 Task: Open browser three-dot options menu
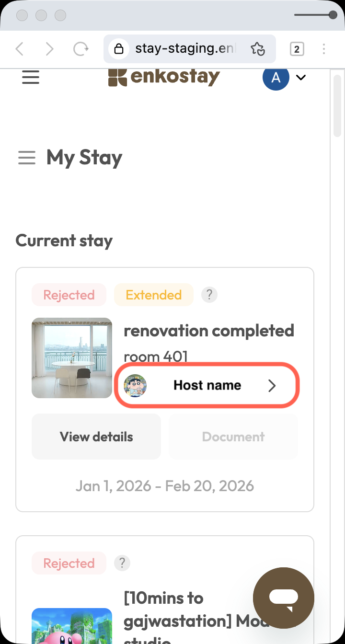tap(324, 49)
